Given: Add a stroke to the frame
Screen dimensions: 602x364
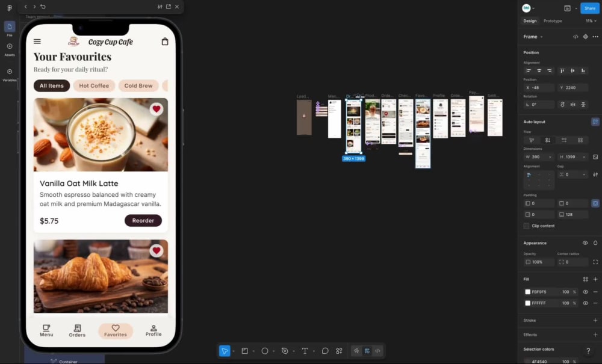Looking at the screenshot, I should click(x=595, y=320).
